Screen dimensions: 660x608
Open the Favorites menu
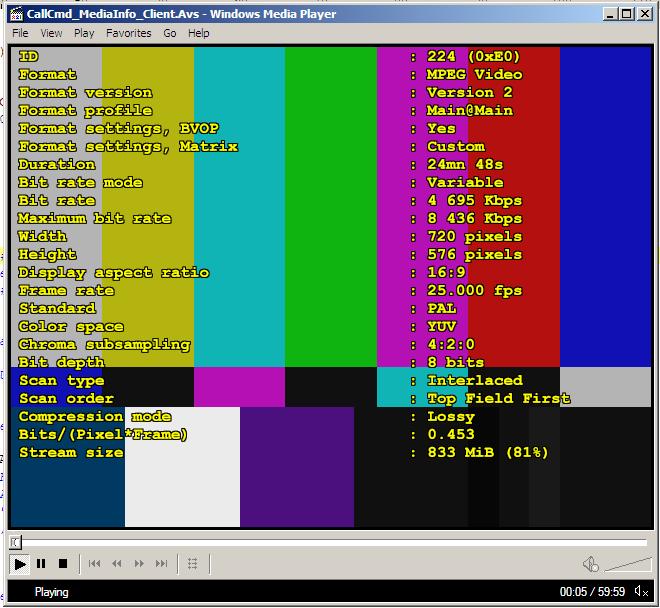[128, 33]
